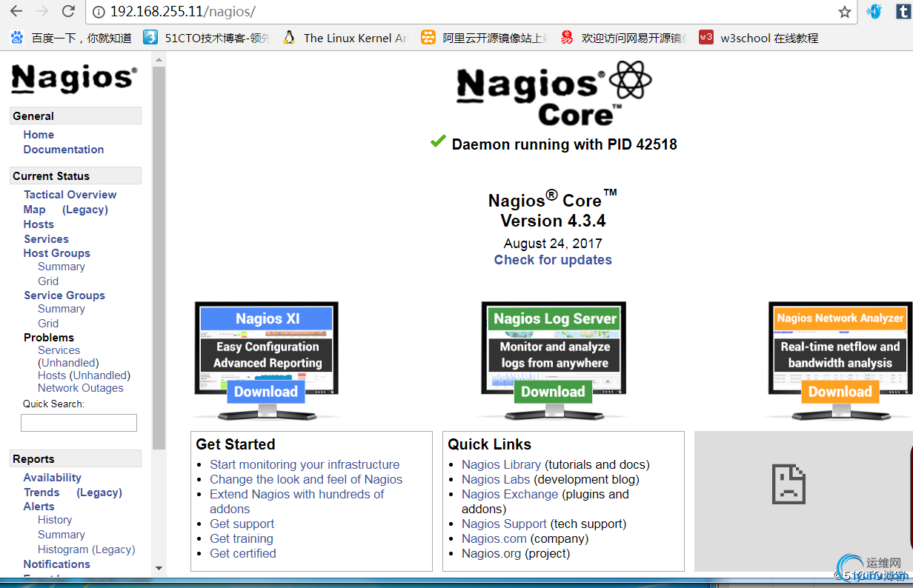Image resolution: width=913 pixels, height=588 pixels.
Task: Open the Alerts report
Action: [39, 507]
